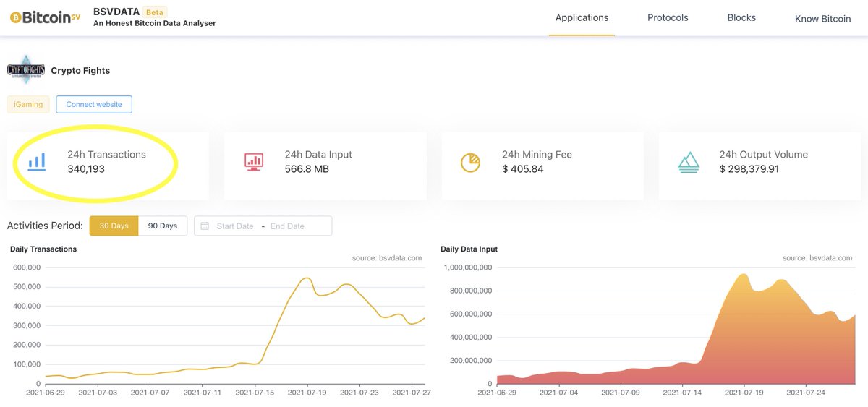
Task: Select the orange pie chart Mining Fee icon
Action: 471,162
